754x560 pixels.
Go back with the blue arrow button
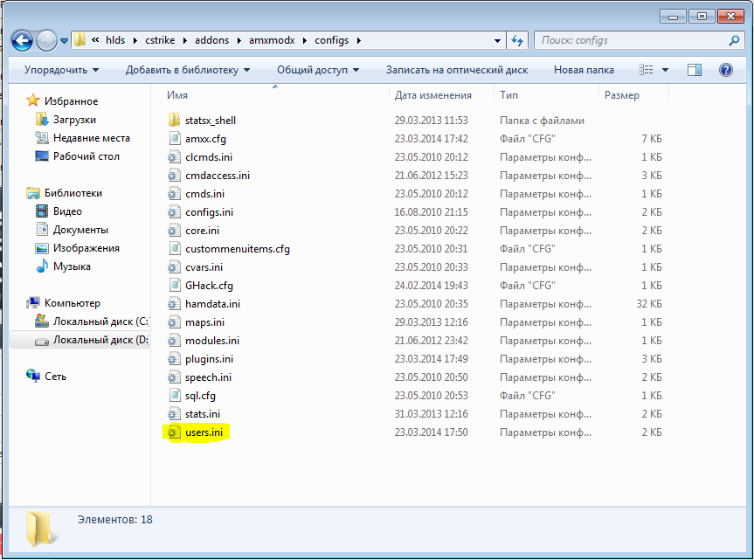coord(22,41)
